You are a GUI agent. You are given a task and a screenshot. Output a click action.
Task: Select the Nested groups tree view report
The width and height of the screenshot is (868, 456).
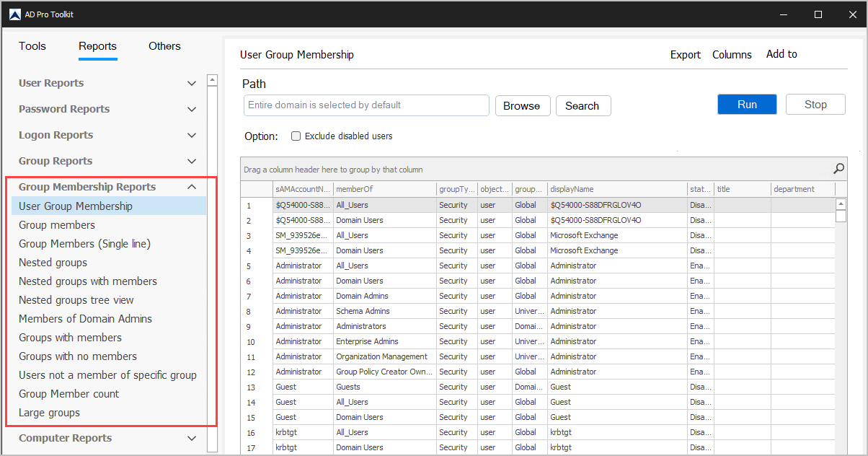[76, 300]
